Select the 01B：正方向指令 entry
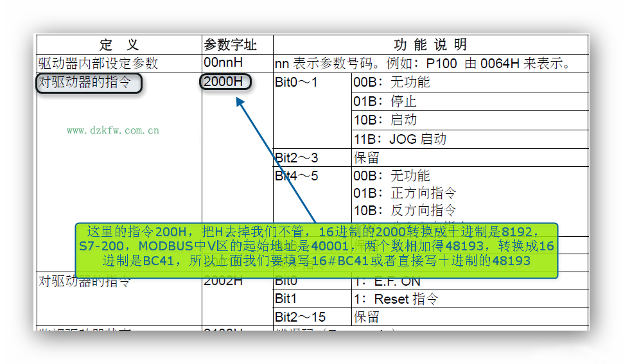The image size is (623, 364). (x=405, y=193)
